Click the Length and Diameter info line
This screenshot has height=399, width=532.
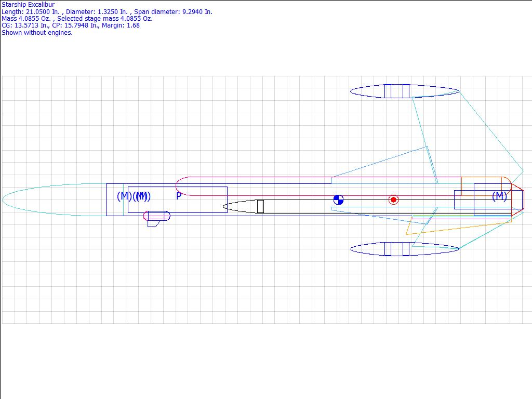(107, 11)
